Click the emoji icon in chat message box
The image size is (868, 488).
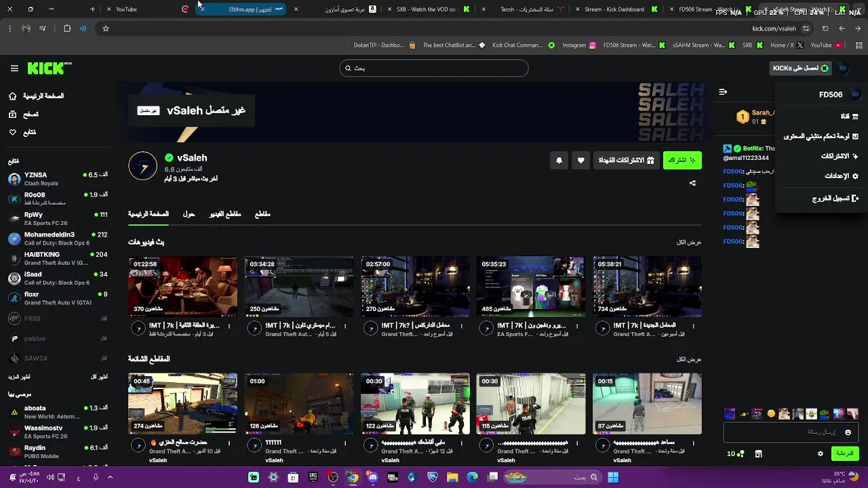tap(848, 432)
